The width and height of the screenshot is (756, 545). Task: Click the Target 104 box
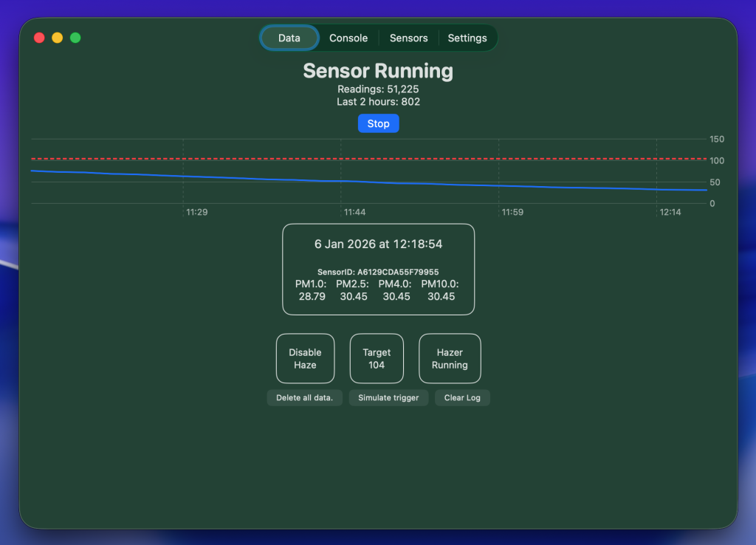coord(377,359)
